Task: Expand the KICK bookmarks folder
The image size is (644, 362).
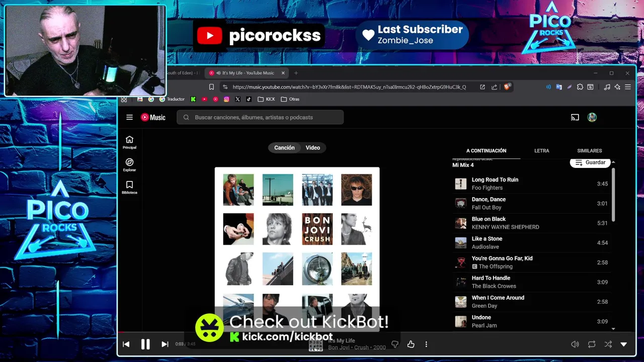Action: pos(266,99)
